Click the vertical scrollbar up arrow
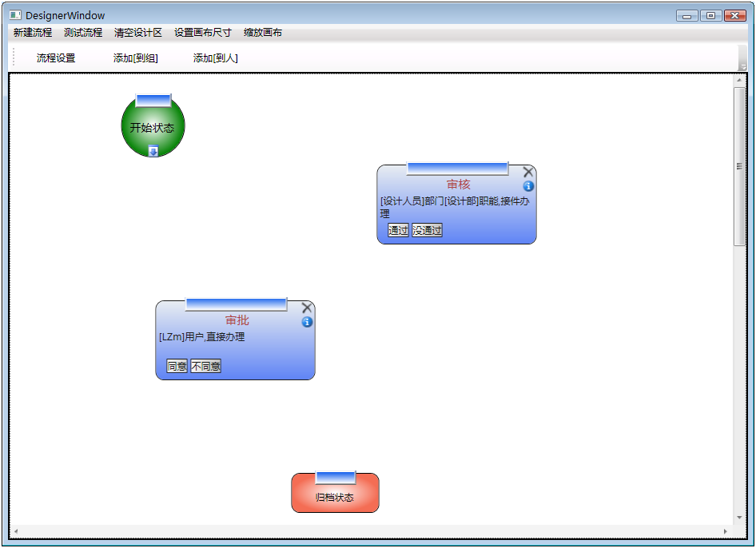 click(x=739, y=80)
